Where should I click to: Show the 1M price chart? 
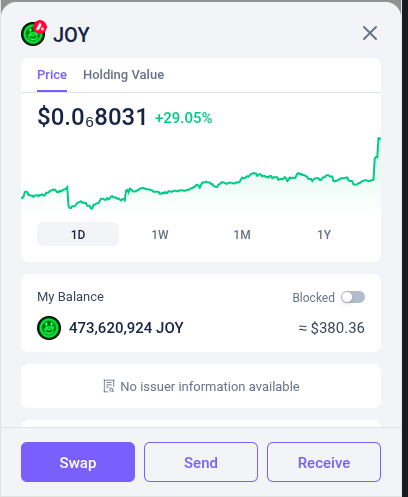(242, 234)
